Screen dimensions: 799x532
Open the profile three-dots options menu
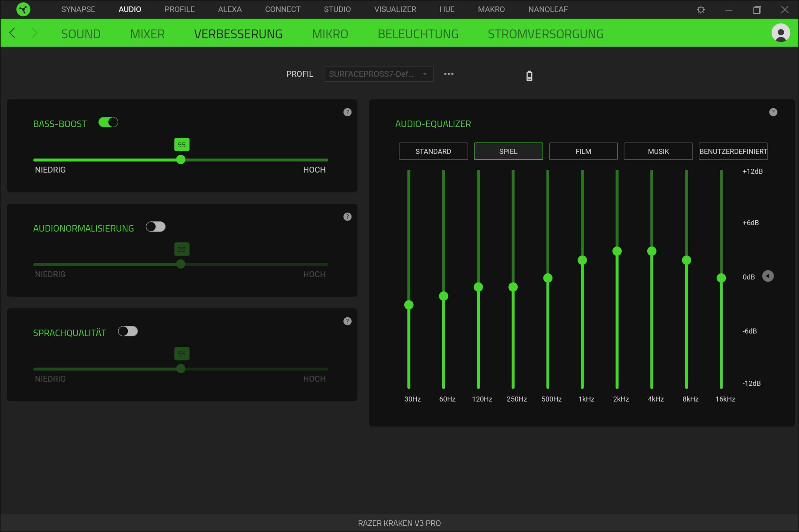pyautogui.click(x=449, y=74)
